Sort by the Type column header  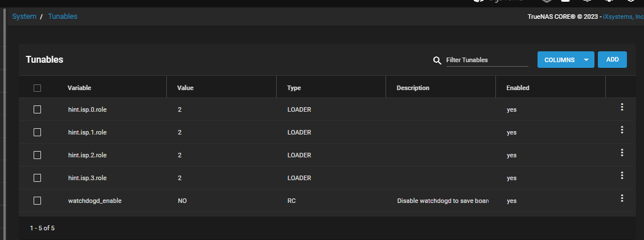[294, 88]
